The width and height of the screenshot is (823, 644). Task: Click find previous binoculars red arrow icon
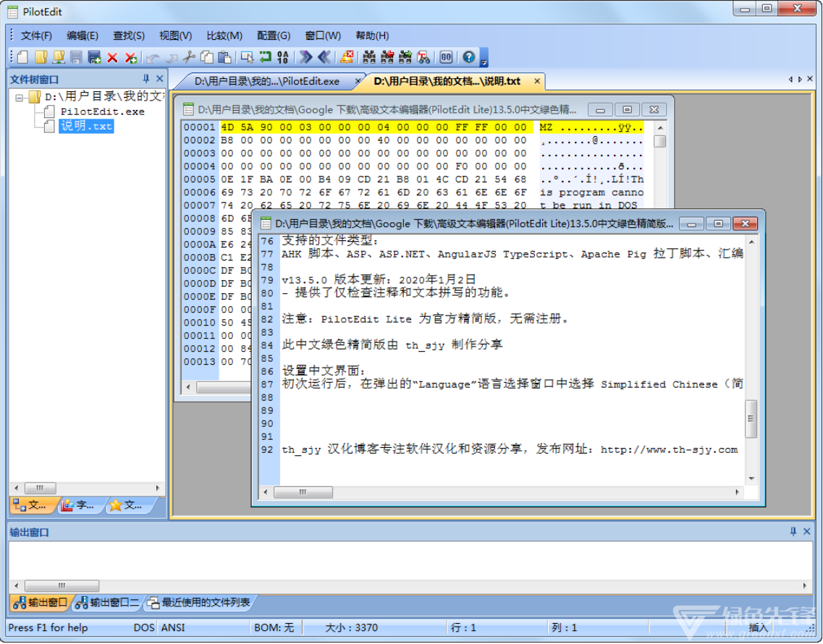(387, 57)
